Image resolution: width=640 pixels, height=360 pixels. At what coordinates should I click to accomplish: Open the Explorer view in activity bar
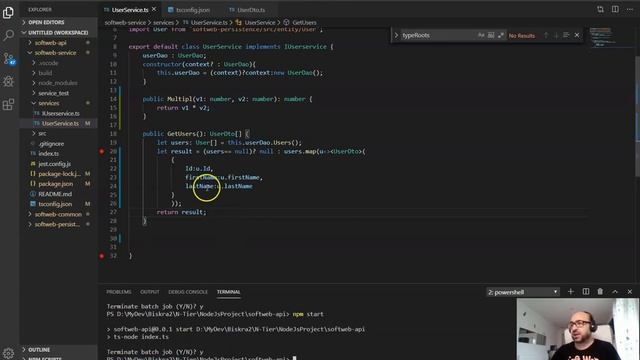[x=8, y=13]
